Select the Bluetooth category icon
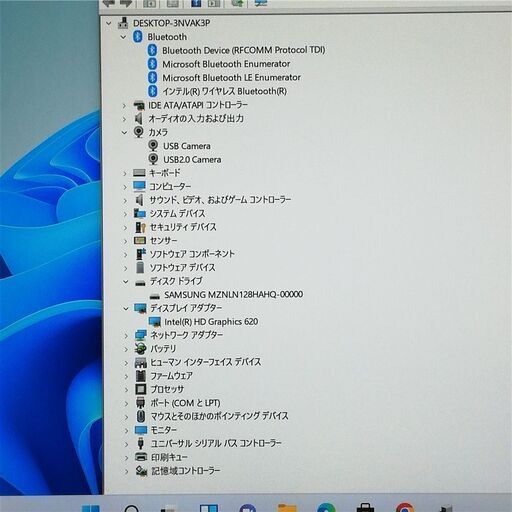The image size is (512, 512). (x=138, y=37)
